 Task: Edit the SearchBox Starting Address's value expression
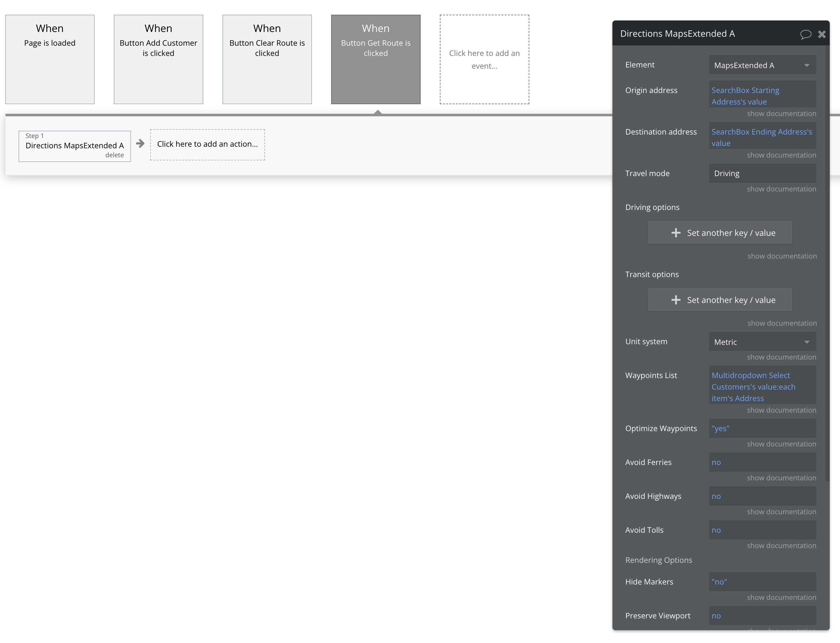click(762, 96)
